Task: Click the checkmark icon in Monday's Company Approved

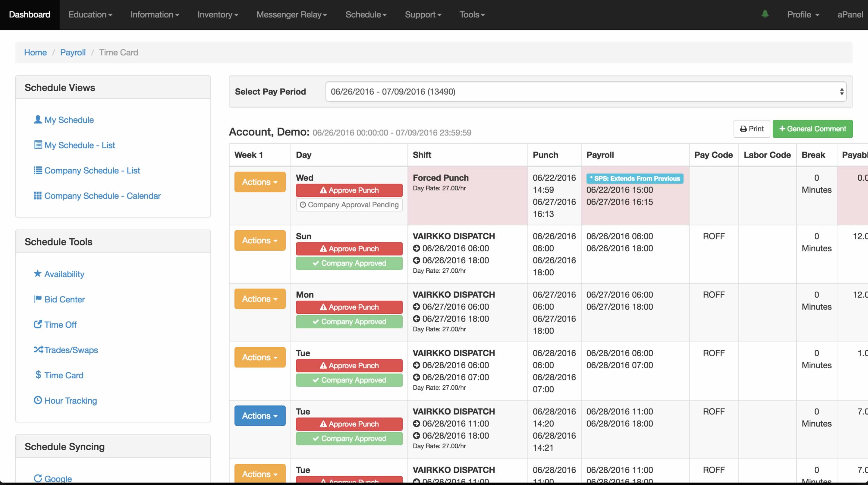Action: click(316, 322)
